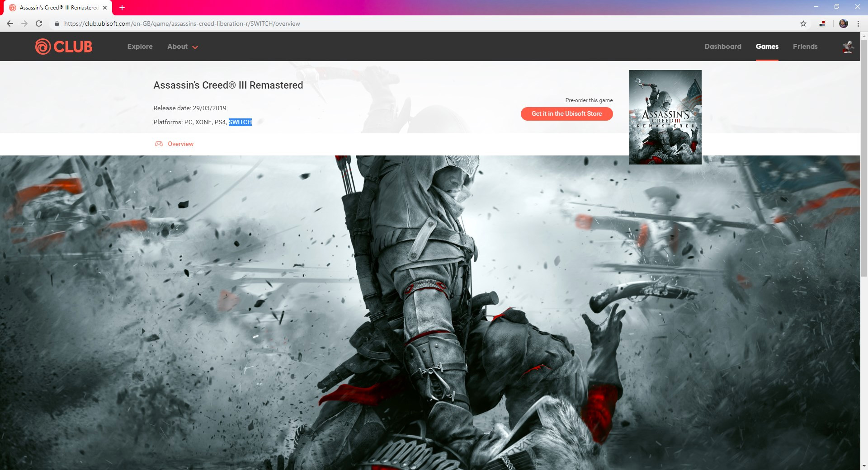Image resolution: width=868 pixels, height=470 pixels.
Task: Switch to the Games section
Action: click(767, 47)
